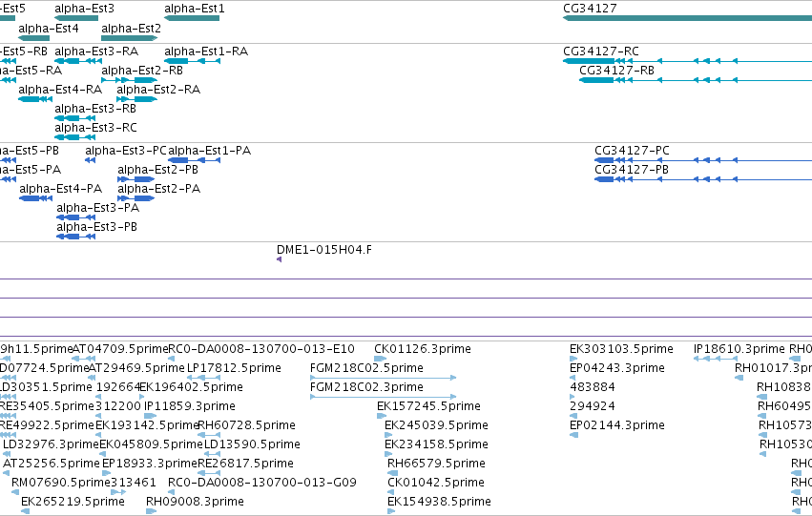Select transcript alpha-Est1-RA label

(x=206, y=52)
